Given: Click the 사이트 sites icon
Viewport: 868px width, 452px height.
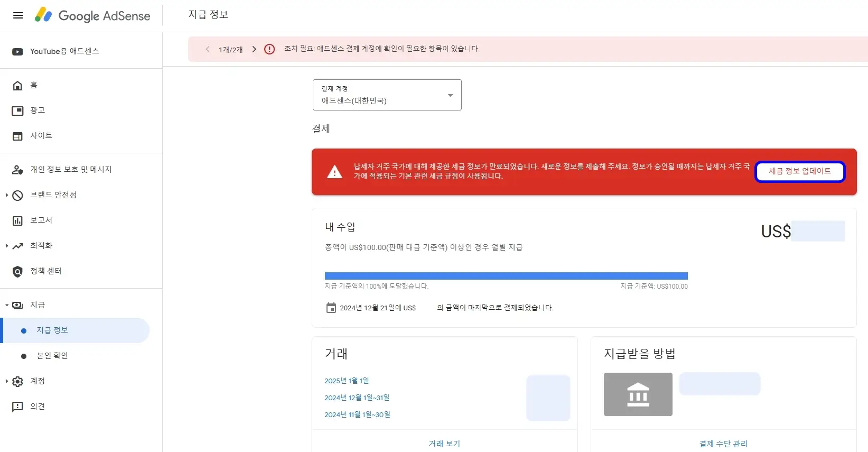Looking at the screenshot, I should click(17, 136).
